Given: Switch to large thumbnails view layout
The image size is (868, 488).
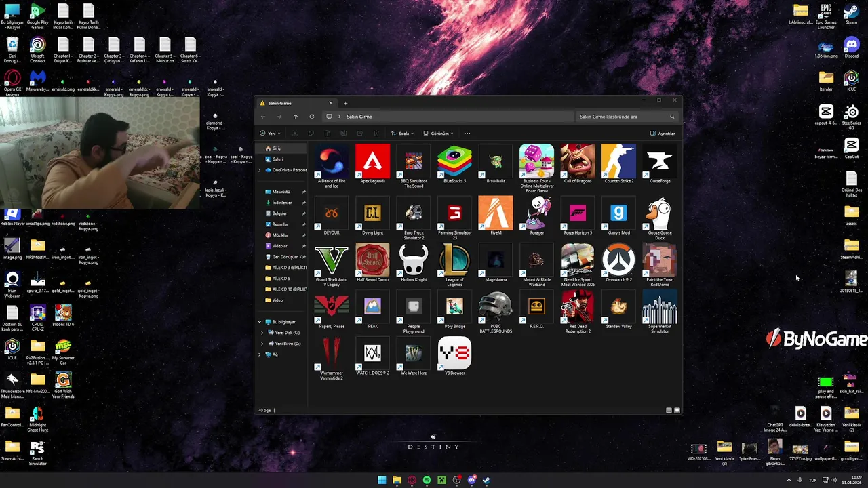Looking at the screenshot, I should pos(677,410).
